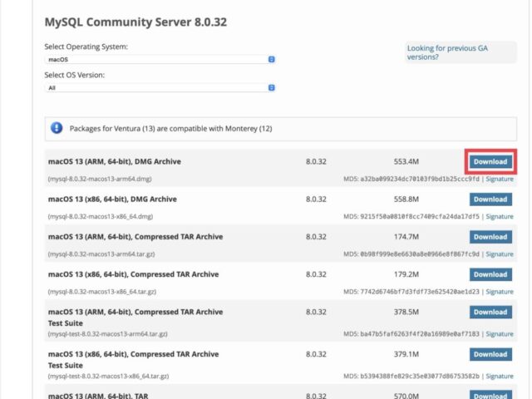Image resolution: width=532 pixels, height=399 pixels.
Task: Open Signature link for arm64.dmg
Action: (x=500, y=179)
